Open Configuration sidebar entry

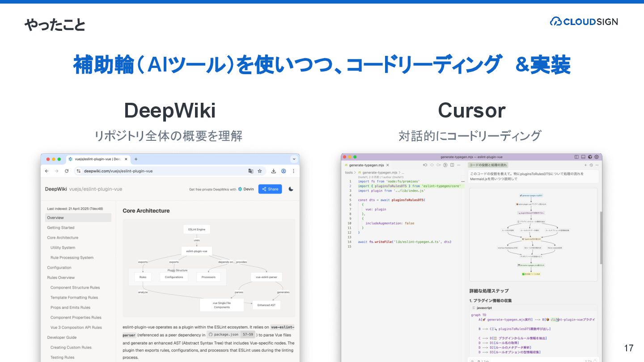coord(59,268)
